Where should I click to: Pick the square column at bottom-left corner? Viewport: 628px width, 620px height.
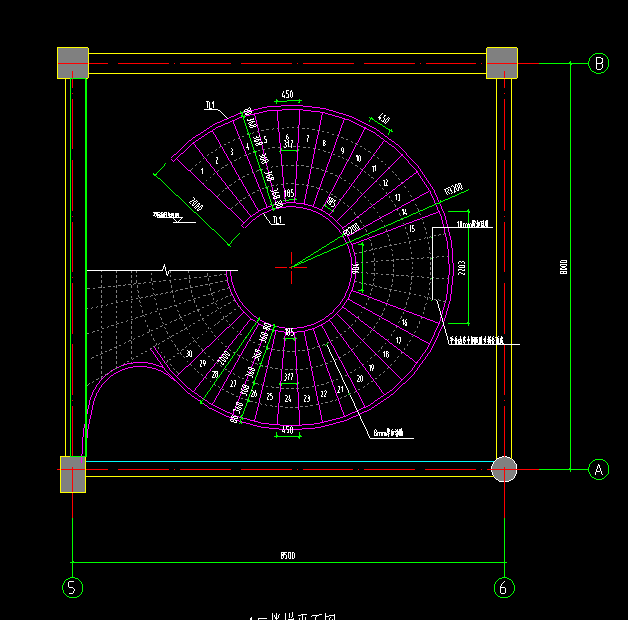pyautogui.click(x=73, y=474)
